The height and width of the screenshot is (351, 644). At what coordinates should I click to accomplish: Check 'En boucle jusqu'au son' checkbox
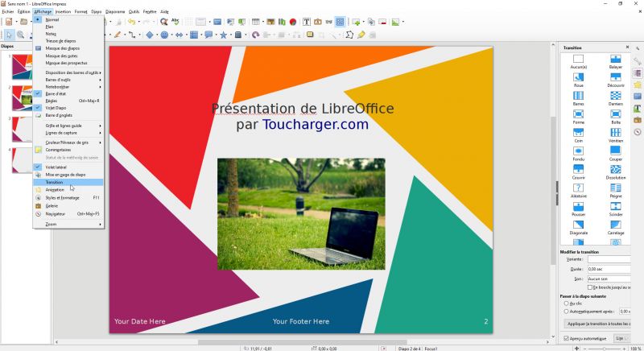[590, 287]
